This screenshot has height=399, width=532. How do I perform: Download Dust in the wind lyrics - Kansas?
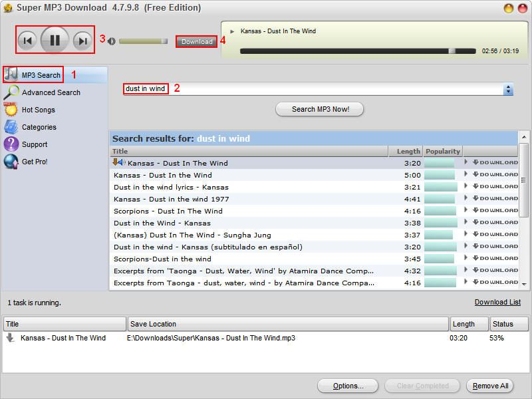click(495, 186)
